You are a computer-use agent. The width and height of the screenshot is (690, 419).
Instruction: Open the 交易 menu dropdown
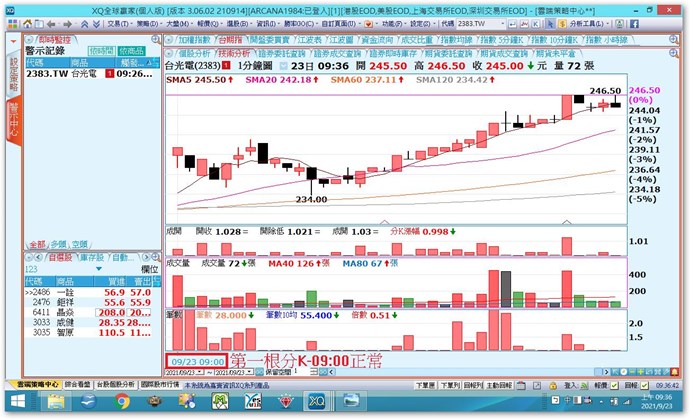[x=118, y=21]
